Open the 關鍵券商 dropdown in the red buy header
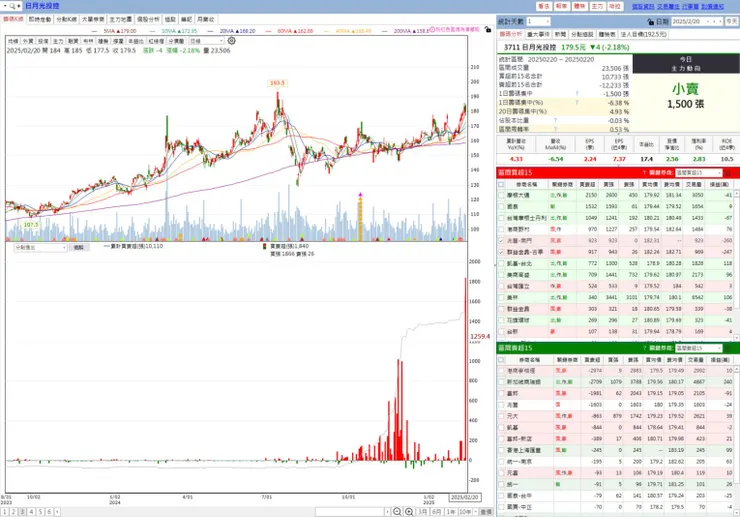The image size is (740, 517). coord(698,173)
